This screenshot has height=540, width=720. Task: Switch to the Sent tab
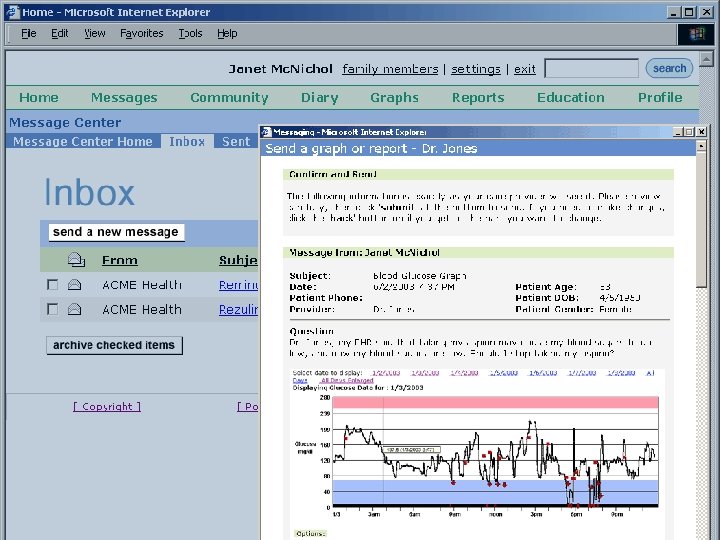pos(236,141)
